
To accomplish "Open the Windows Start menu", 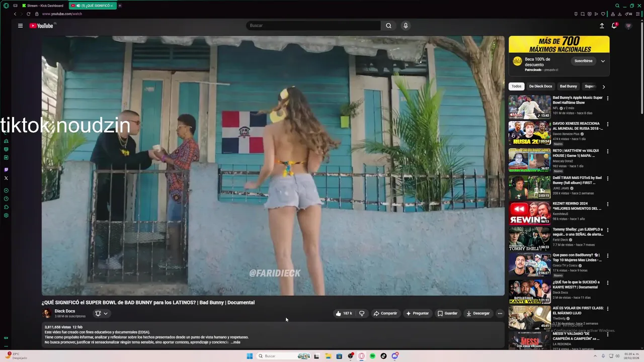I will coord(250,356).
